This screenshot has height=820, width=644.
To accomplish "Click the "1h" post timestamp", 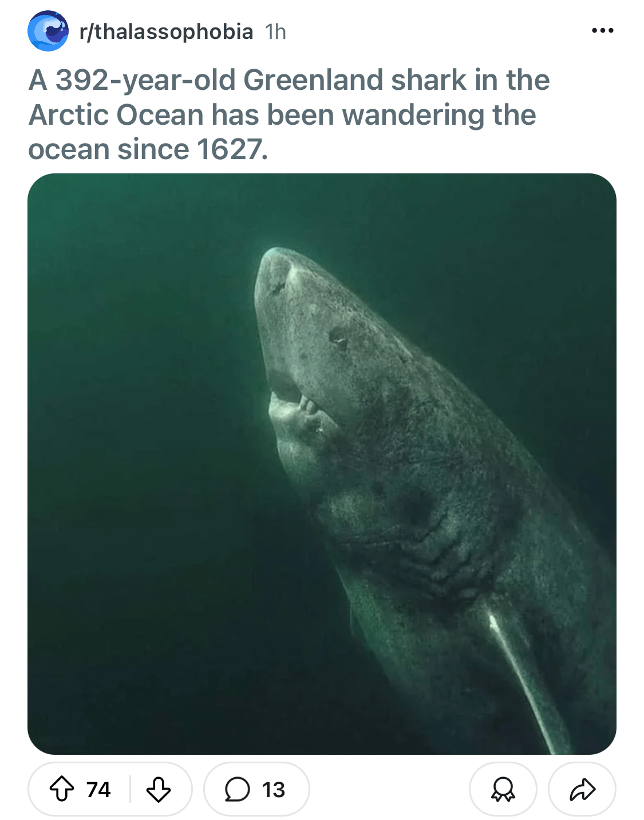I will pyautogui.click(x=275, y=32).
